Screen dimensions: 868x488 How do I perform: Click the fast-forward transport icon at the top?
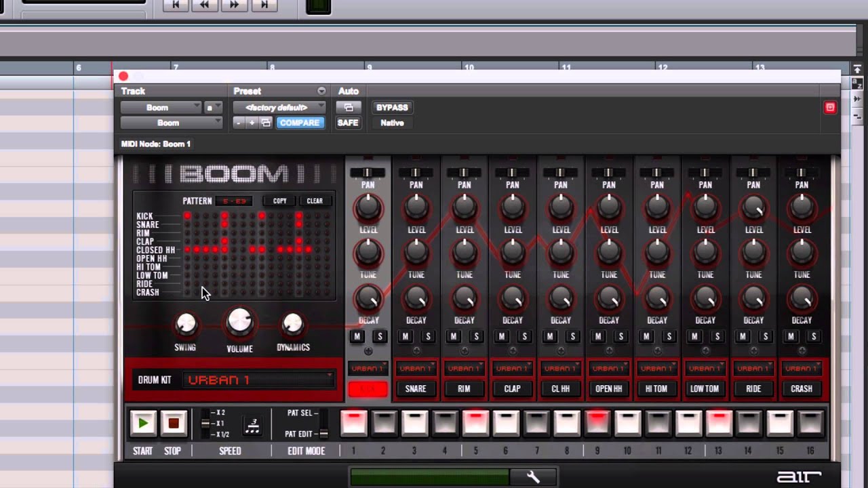235,5
